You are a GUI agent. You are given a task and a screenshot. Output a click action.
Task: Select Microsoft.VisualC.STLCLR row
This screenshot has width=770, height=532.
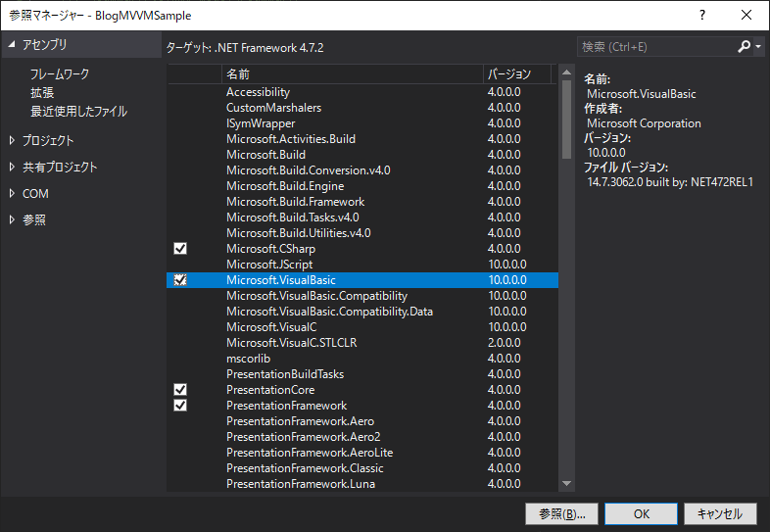coord(362,343)
